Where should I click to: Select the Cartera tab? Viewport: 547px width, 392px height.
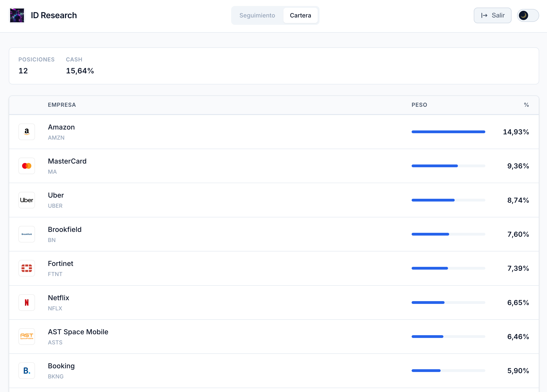tap(300, 15)
